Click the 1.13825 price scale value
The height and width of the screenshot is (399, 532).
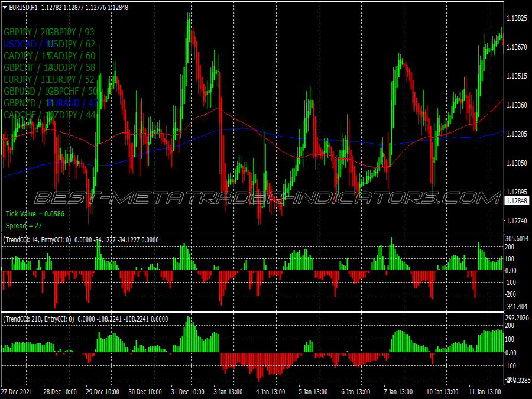(x=517, y=18)
